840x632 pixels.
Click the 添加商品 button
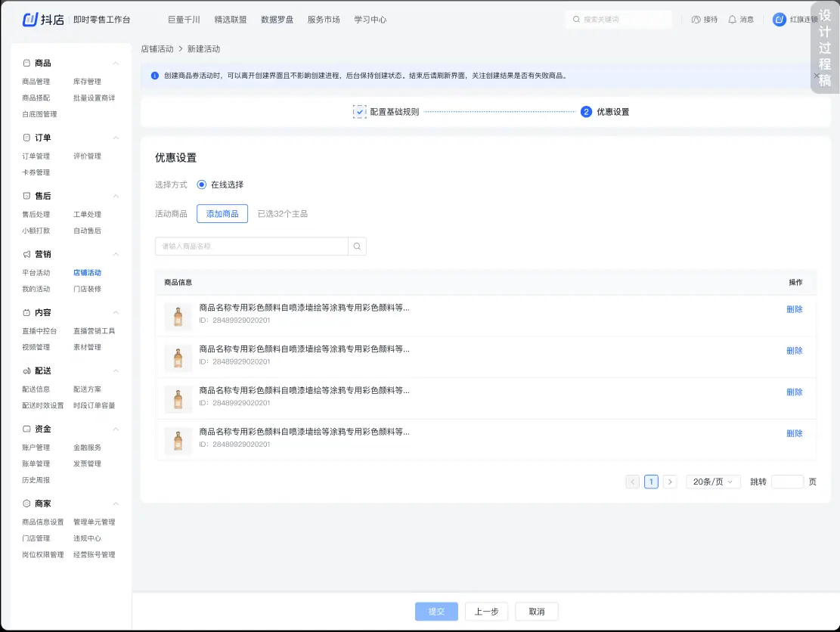(222, 214)
